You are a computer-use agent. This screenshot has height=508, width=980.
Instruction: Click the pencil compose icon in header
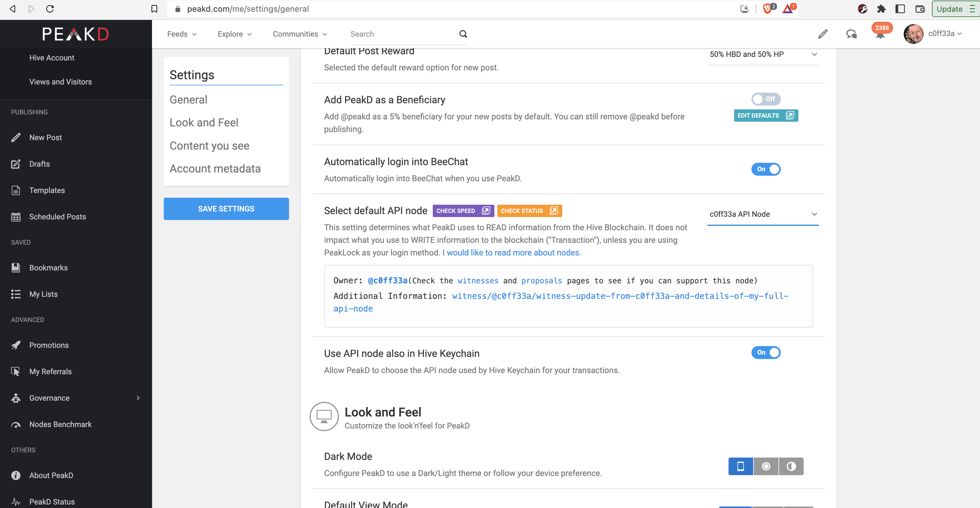(822, 34)
